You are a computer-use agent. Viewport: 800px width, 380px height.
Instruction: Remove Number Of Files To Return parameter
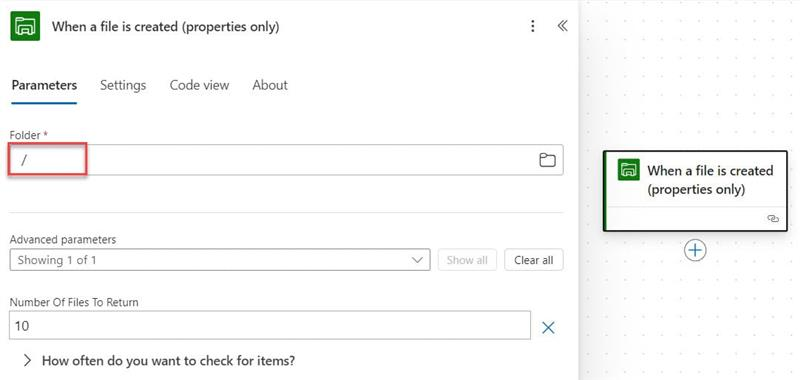coord(548,327)
